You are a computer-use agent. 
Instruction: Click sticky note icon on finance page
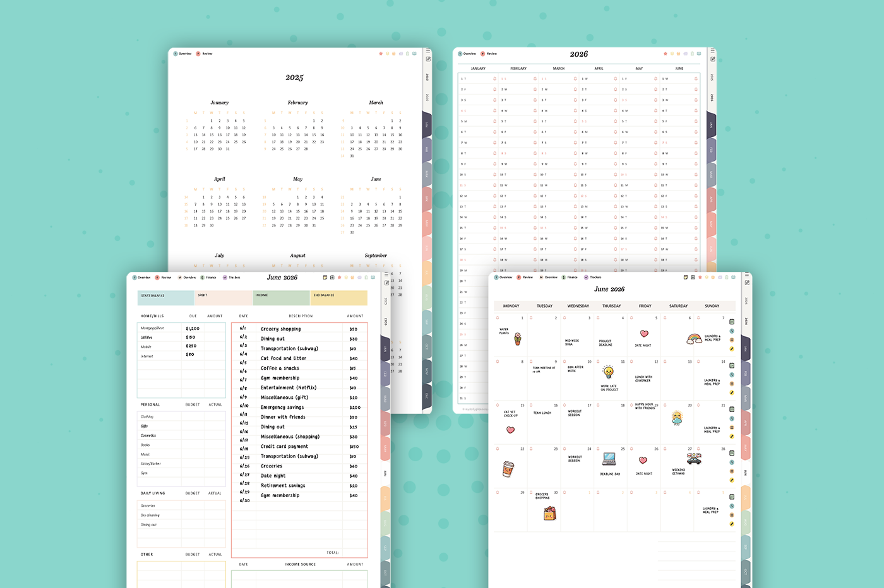click(325, 278)
